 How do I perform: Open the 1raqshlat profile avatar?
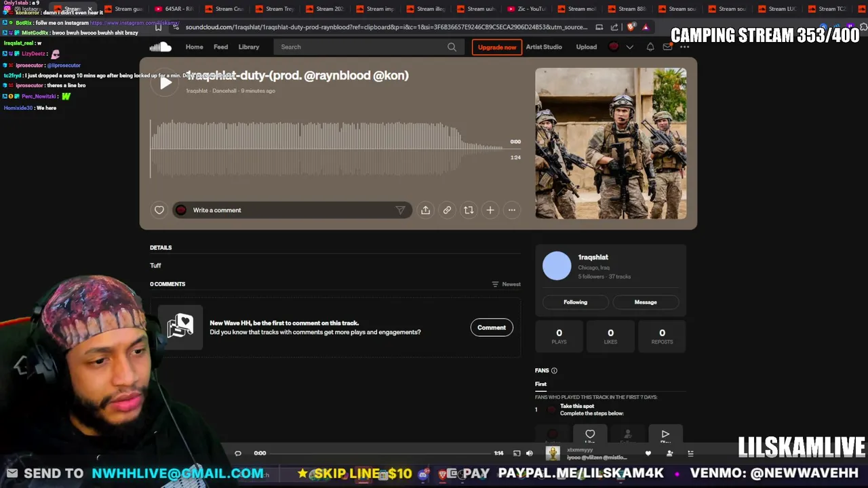tap(557, 266)
